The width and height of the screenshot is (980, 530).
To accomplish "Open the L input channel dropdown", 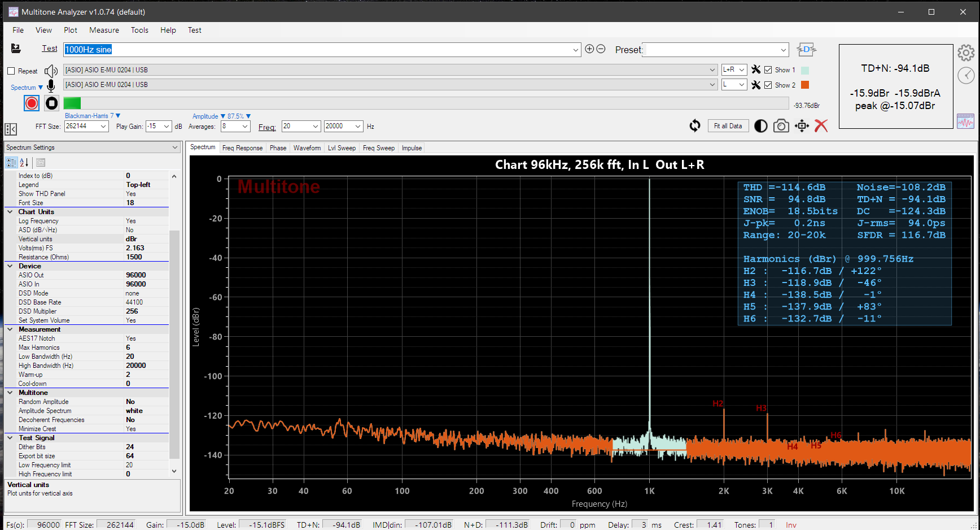I will coord(742,85).
